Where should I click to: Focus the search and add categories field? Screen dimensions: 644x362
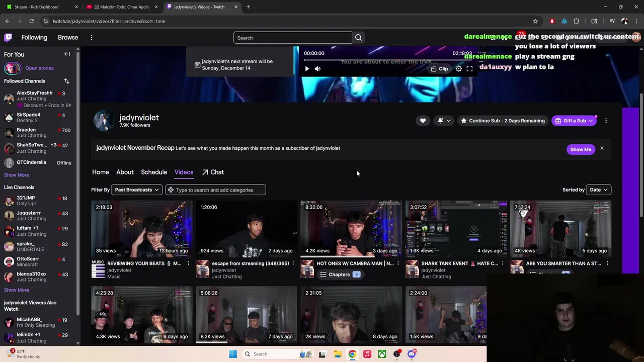point(215,190)
